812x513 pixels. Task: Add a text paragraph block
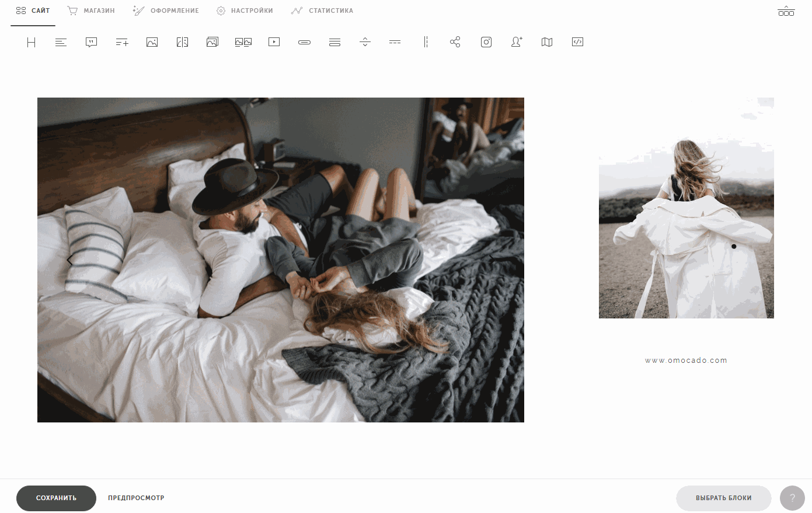61,42
